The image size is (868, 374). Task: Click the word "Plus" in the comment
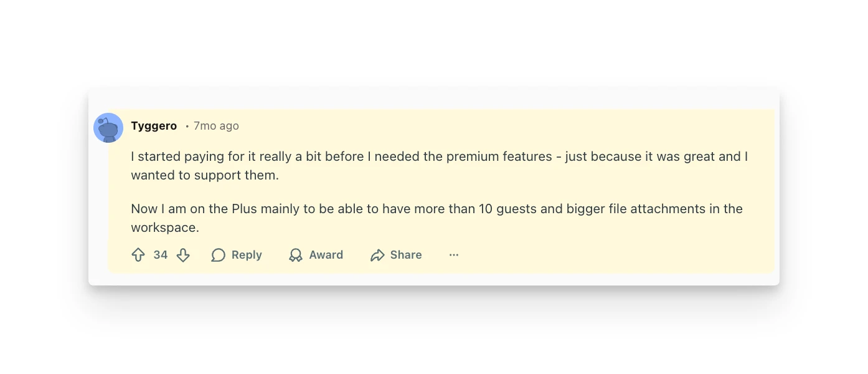244,209
